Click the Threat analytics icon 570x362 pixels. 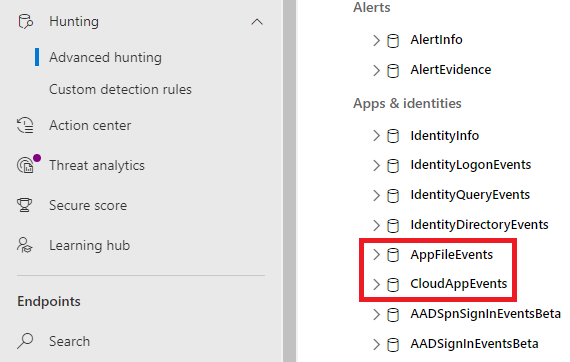(26, 165)
